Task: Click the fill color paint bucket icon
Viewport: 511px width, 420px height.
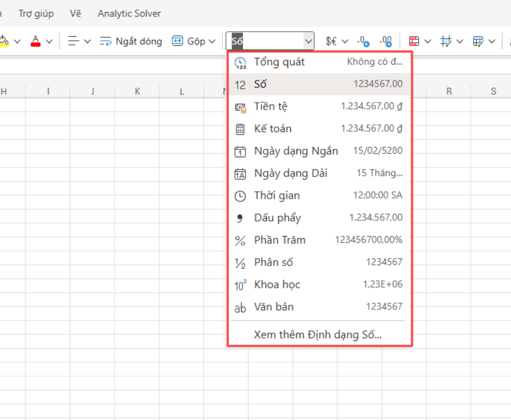Action: pos(4,41)
